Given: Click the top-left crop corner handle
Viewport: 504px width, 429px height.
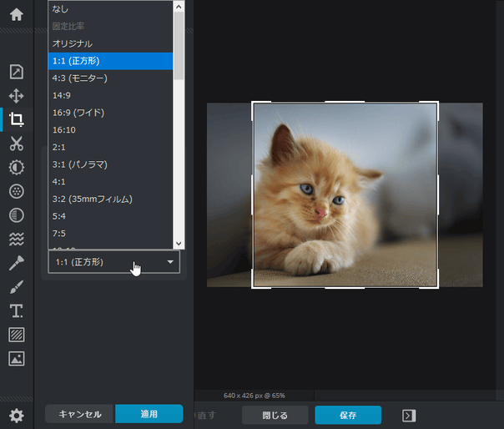Looking at the screenshot, I should [x=253, y=103].
